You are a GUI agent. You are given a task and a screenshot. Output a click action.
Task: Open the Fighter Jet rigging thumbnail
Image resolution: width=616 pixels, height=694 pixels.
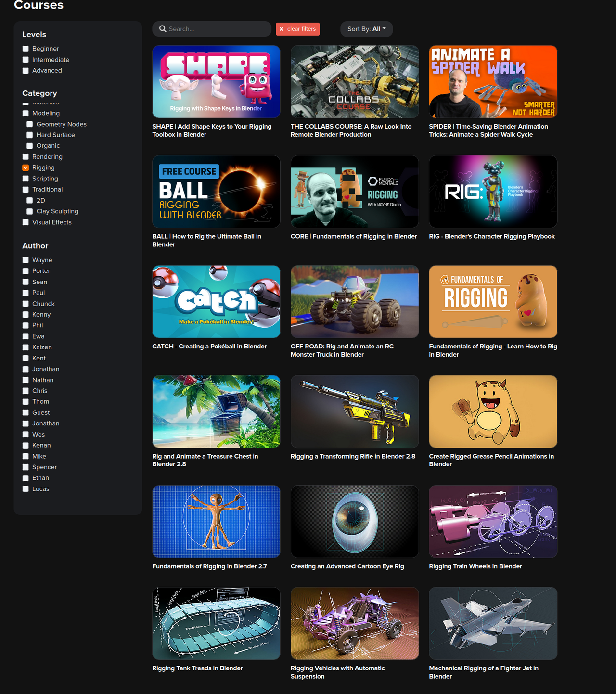point(493,623)
